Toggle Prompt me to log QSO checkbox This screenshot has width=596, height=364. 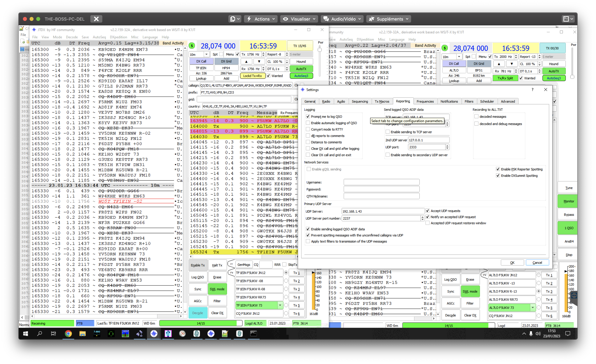[308, 117]
